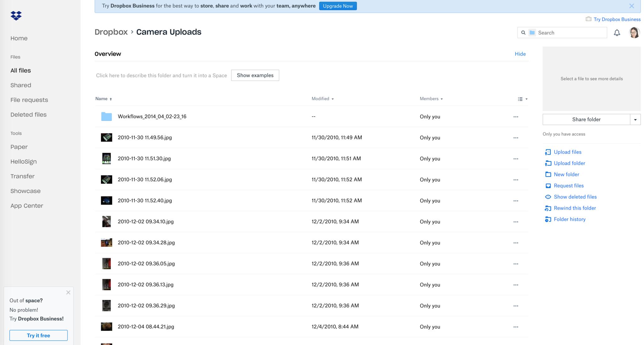Click the New folder icon
Image resolution: width=644 pixels, height=345 pixels.
pyautogui.click(x=548, y=174)
